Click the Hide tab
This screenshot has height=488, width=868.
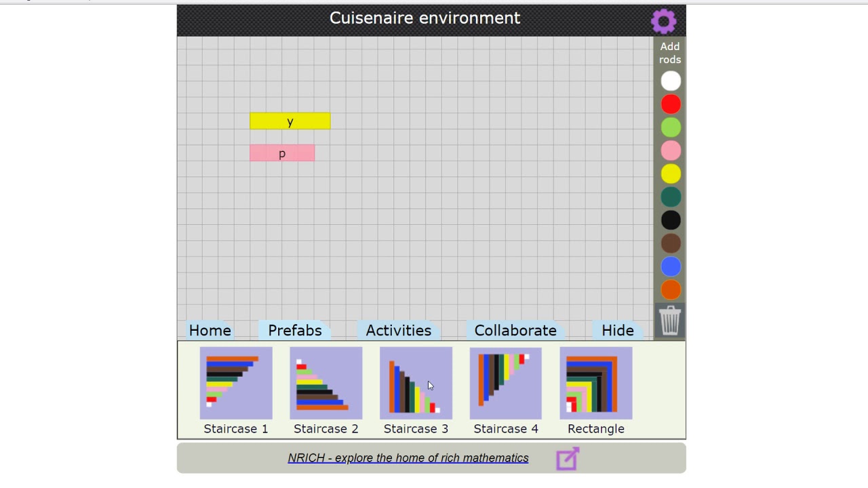(618, 330)
